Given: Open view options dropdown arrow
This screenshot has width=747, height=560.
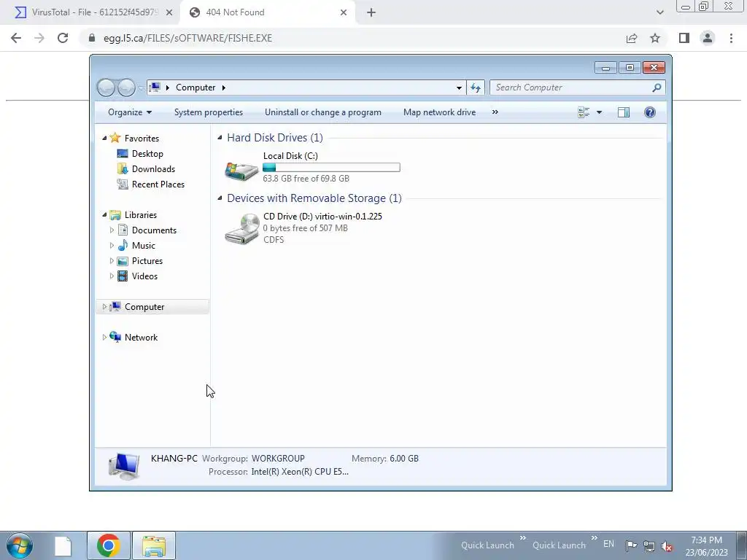Looking at the screenshot, I should pos(600,112).
